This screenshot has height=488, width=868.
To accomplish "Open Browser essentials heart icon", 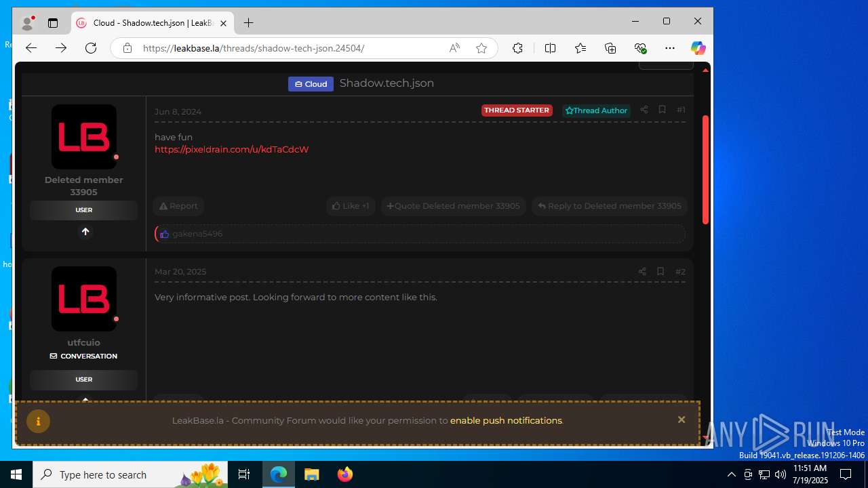I will tap(640, 48).
